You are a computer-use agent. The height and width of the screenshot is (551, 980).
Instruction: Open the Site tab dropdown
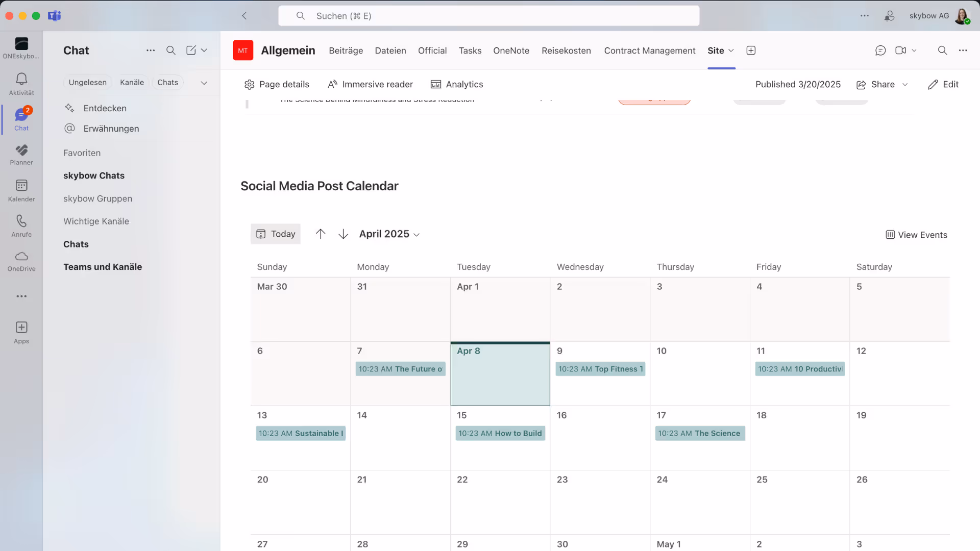(x=731, y=51)
